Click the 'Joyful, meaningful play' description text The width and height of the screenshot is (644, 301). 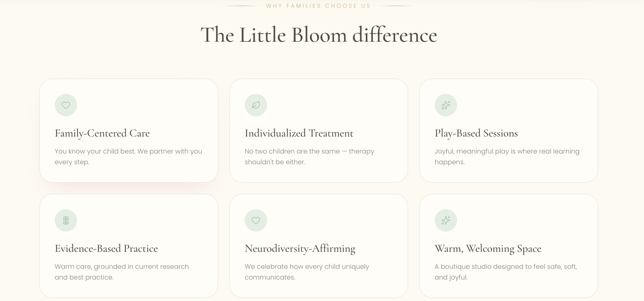(507, 156)
